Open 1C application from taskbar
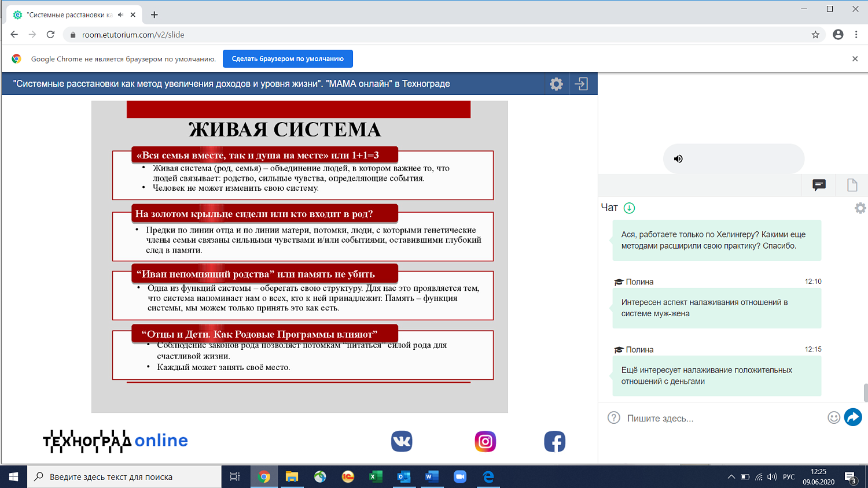Viewport: 868px width, 488px height. [348, 477]
